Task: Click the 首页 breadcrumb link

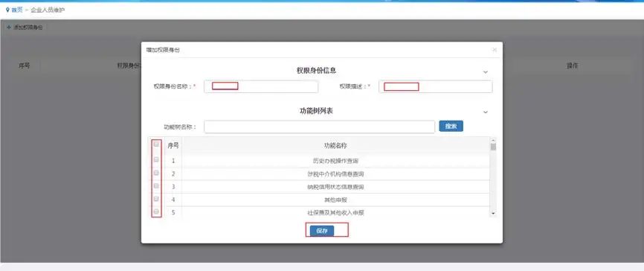Action: pos(17,10)
